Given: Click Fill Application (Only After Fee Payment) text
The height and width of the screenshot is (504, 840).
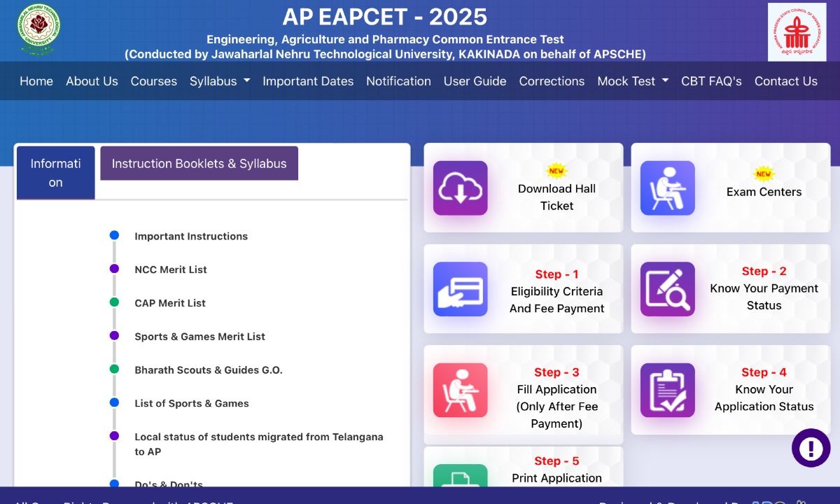Looking at the screenshot, I should click(556, 406).
